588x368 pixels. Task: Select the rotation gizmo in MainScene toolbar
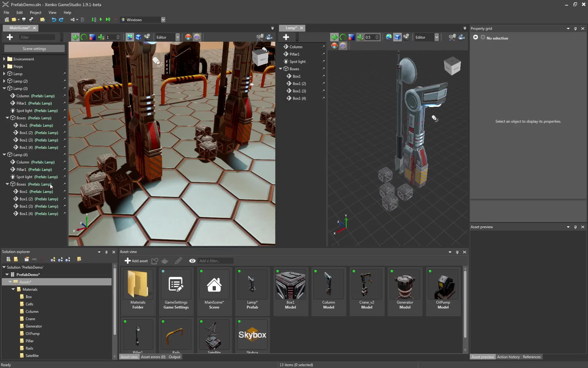[x=84, y=37]
